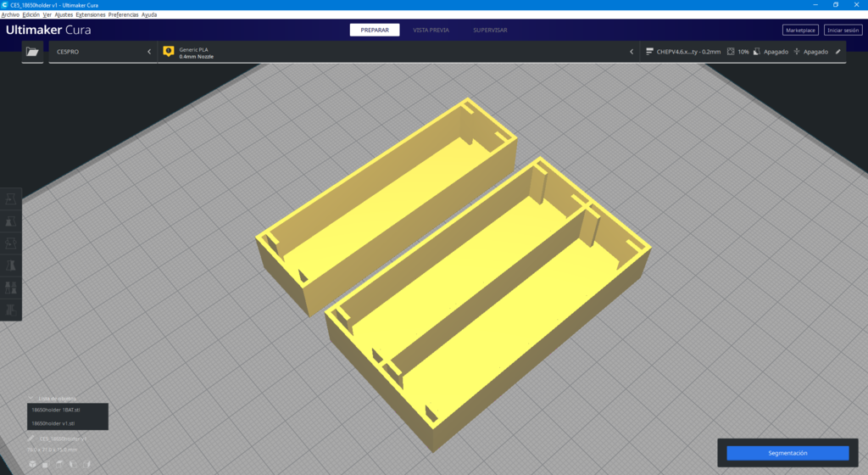868x475 pixels.
Task: Open the Marketplace
Action: pos(800,30)
